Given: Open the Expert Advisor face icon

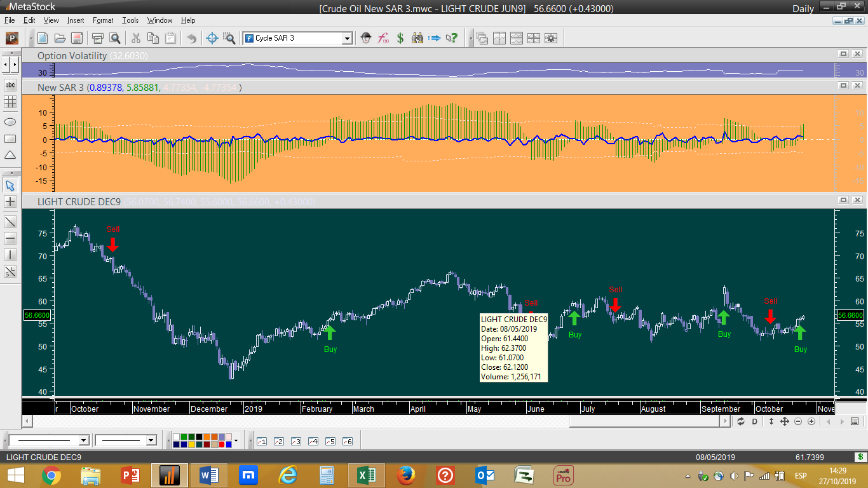Looking at the screenshot, I should click(x=366, y=38).
